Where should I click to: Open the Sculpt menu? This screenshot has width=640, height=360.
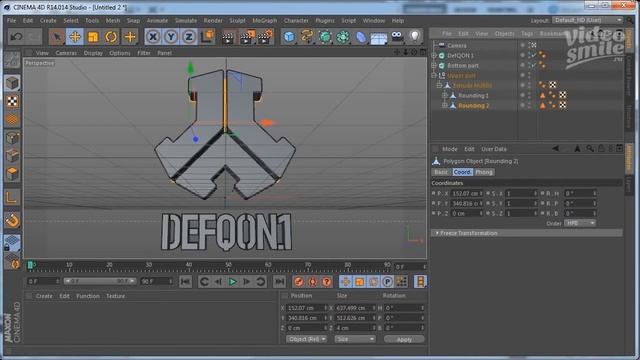[x=237, y=20]
